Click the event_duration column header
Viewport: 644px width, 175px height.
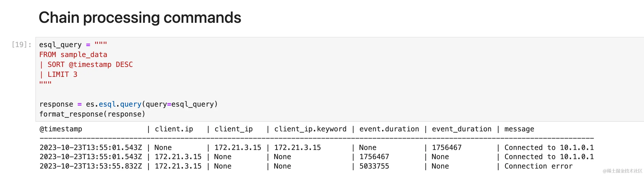pos(461,129)
